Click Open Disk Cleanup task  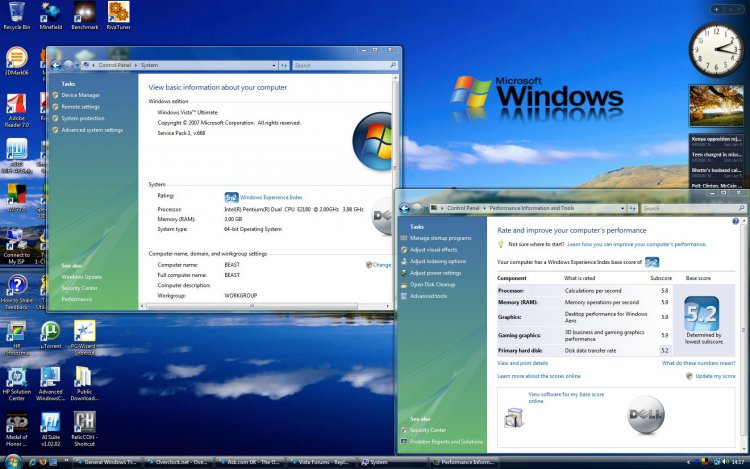[x=432, y=284]
